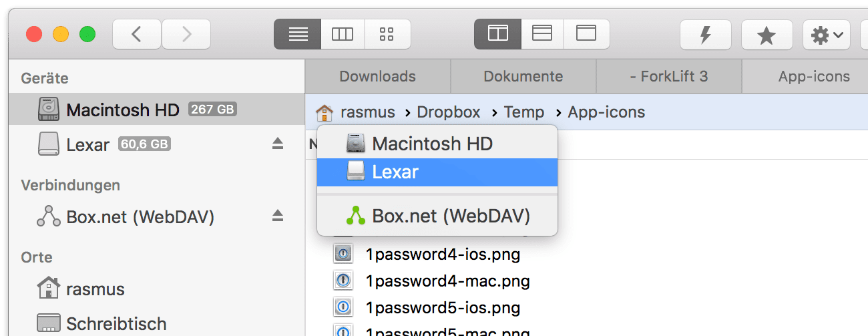Open the favorites star button
This screenshot has height=336, width=868.
tap(767, 35)
